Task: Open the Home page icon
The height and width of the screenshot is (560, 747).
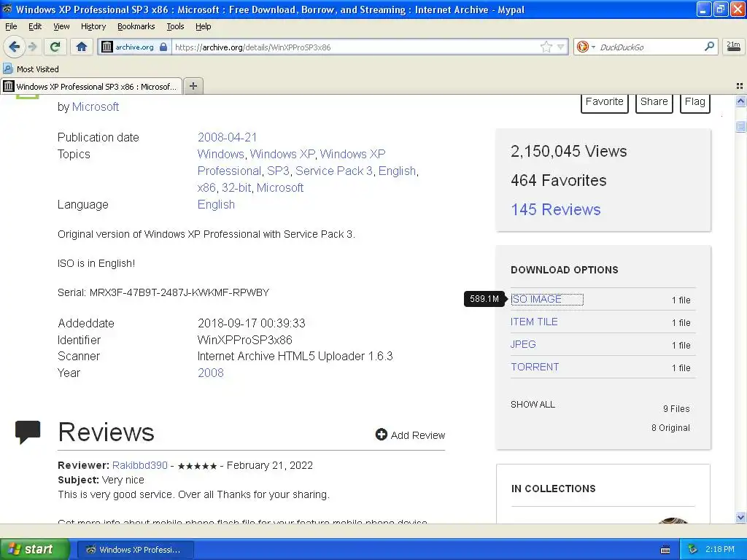Action: [82, 47]
